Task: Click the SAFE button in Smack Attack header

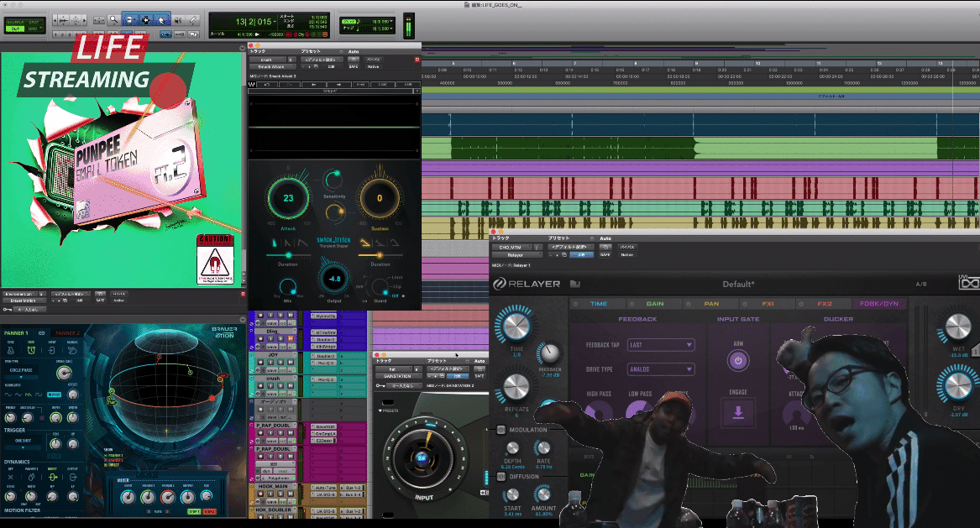Action: pyautogui.click(x=354, y=66)
